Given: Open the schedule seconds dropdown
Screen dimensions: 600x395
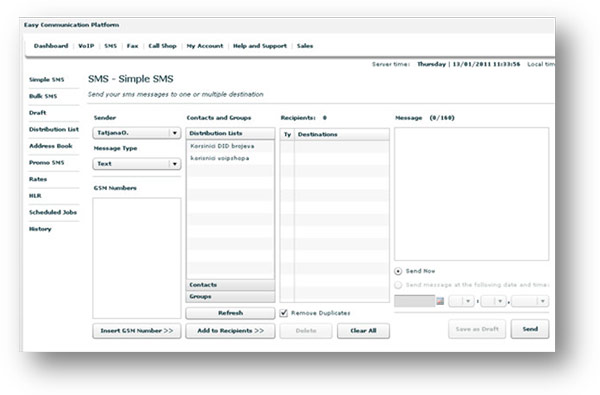Looking at the screenshot, I should 530,301.
